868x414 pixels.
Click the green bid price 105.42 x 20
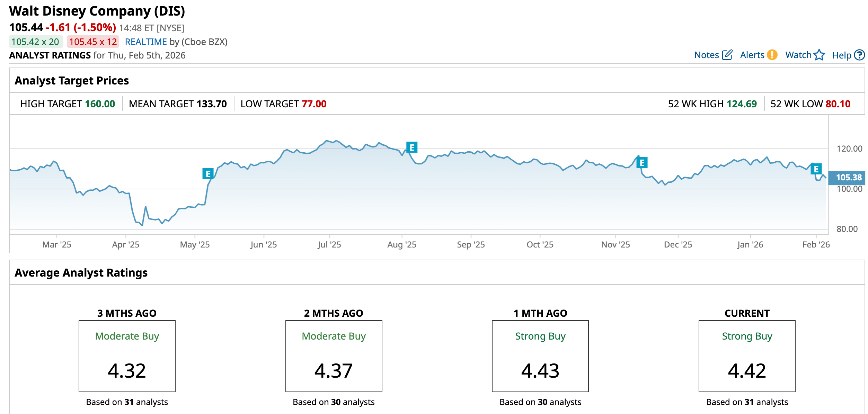[x=35, y=42]
